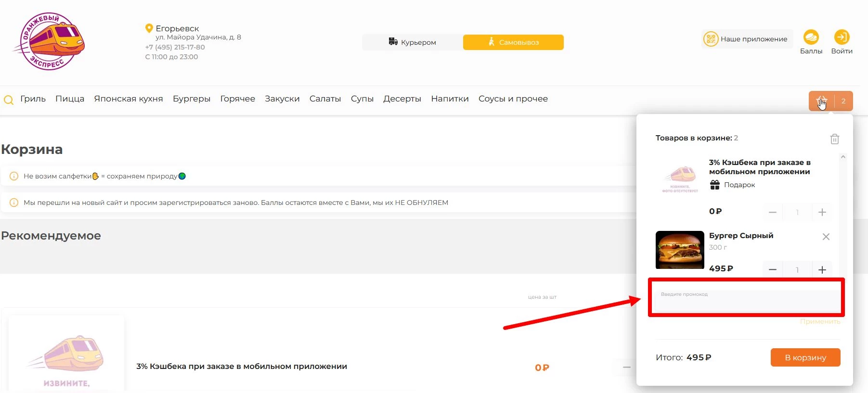Screen dimensions: 868x393
Task: Click the В корзину button
Action: [x=805, y=357]
